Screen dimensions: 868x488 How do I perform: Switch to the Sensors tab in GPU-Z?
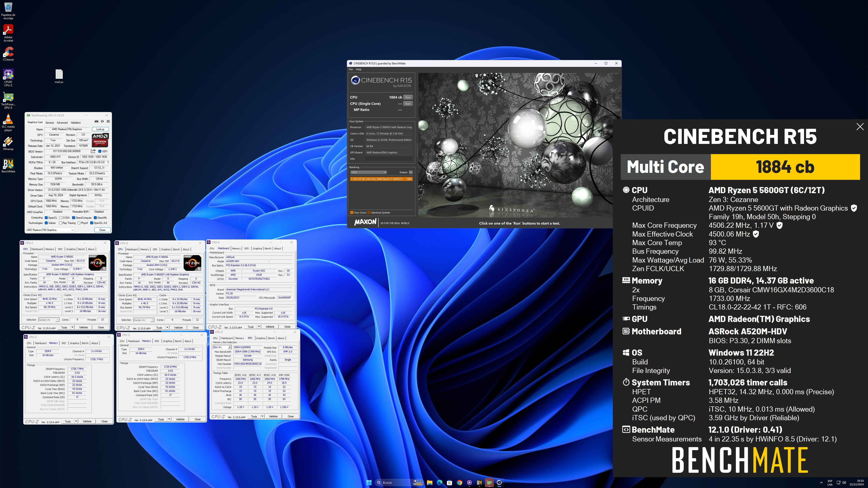point(50,123)
